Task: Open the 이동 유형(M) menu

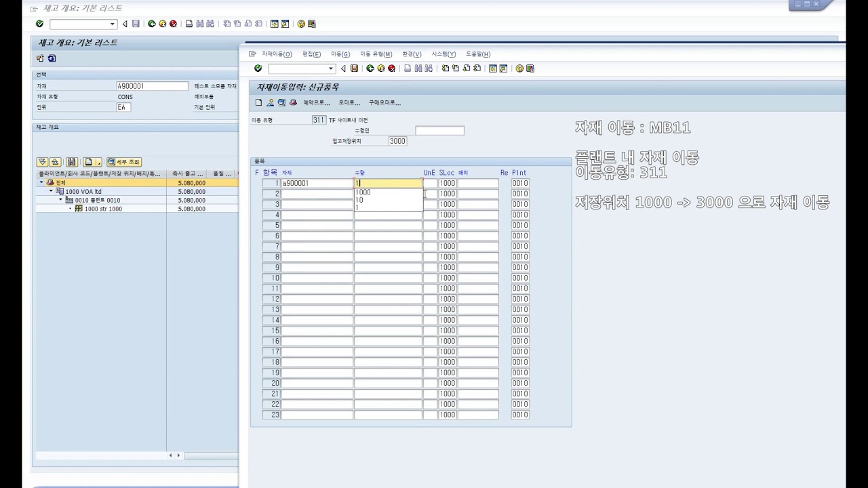Action: tap(376, 54)
